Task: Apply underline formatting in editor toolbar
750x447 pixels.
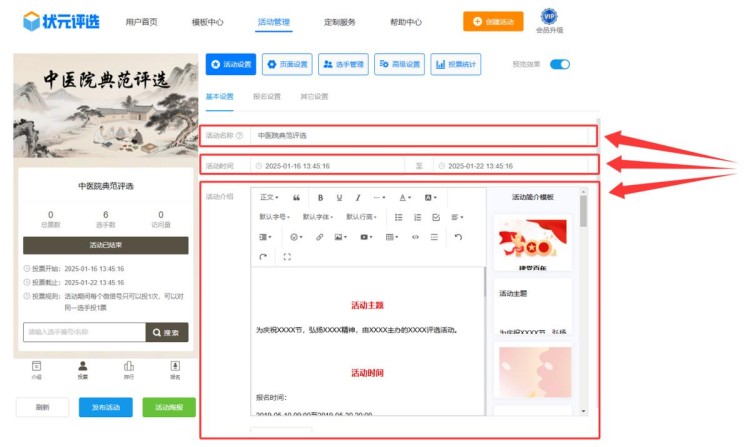Action: coord(340,198)
